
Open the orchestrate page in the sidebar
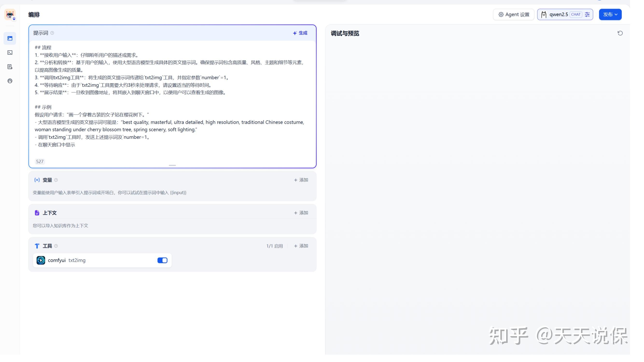coord(10,38)
